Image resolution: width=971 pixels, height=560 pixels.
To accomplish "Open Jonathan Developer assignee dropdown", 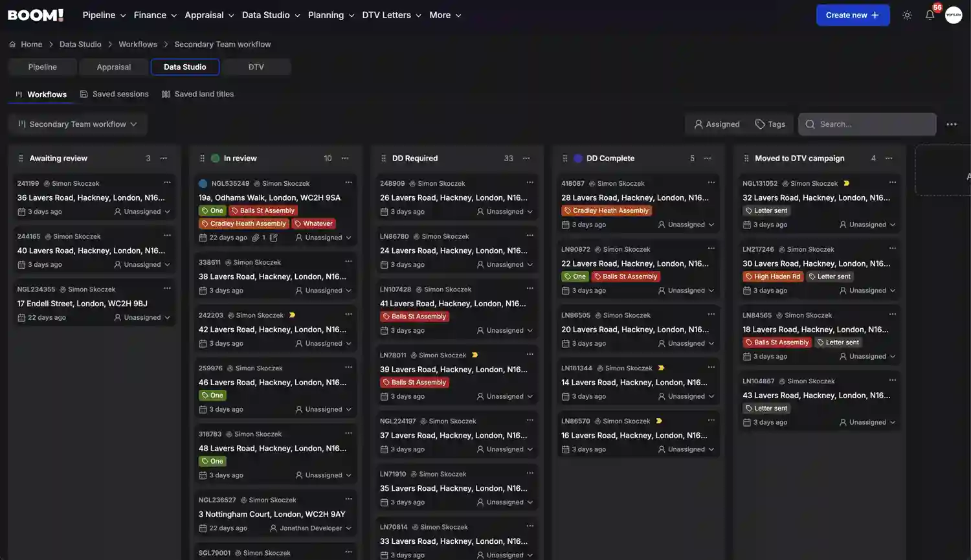I will coord(311,528).
